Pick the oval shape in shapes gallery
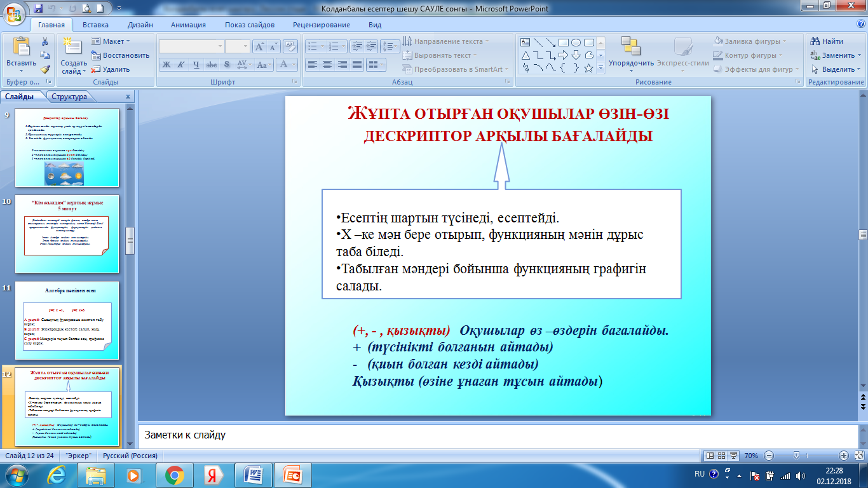 coord(576,43)
